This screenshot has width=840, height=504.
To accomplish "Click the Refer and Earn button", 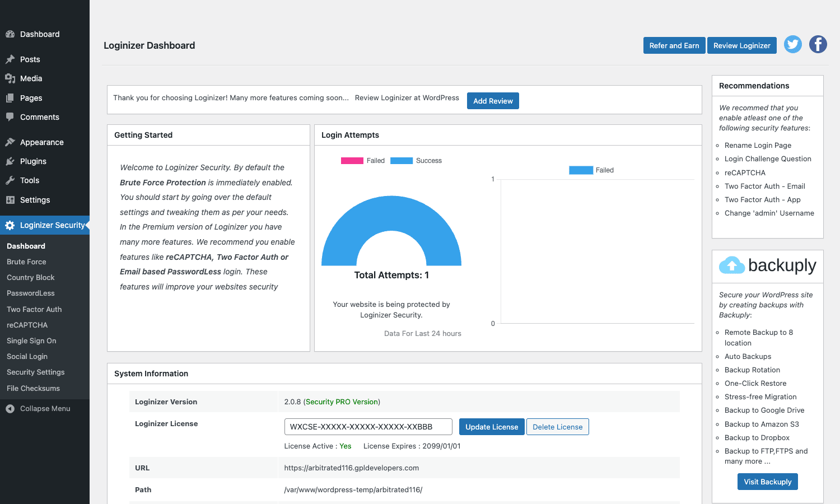I will [x=674, y=45].
